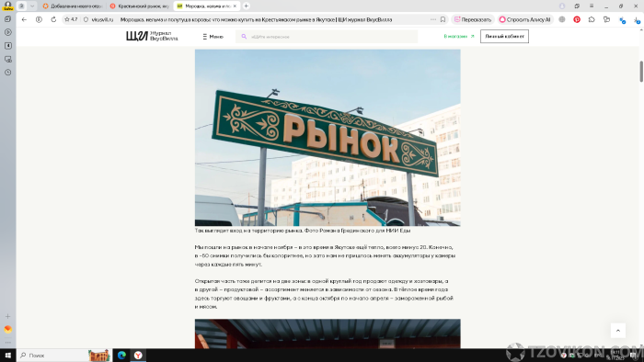The image size is (644, 362).
Task: View the second market photo below
Action: tap(328, 334)
